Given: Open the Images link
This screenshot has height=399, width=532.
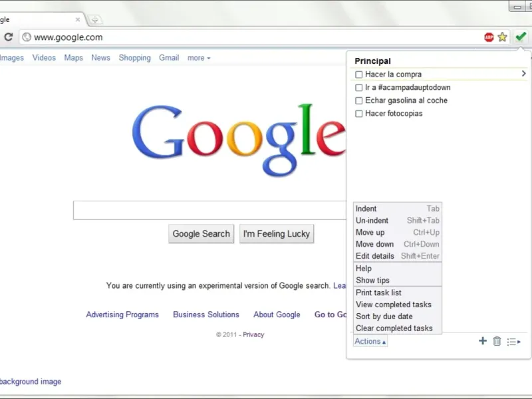Looking at the screenshot, I should (x=12, y=58).
